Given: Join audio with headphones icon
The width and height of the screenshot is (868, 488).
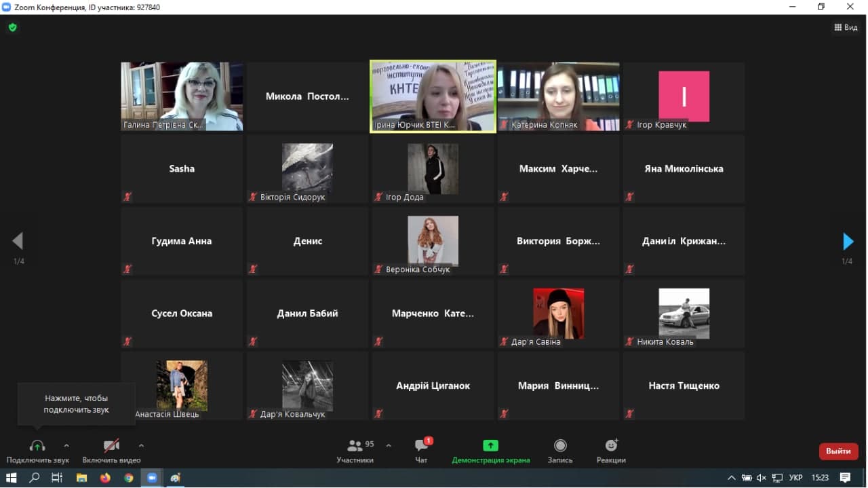Looking at the screenshot, I should pos(37,446).
